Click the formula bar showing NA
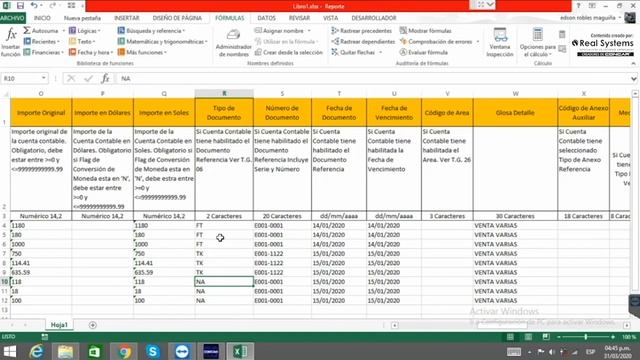The width and height of the screenshot is (640, 360). [x=373, y=78]
